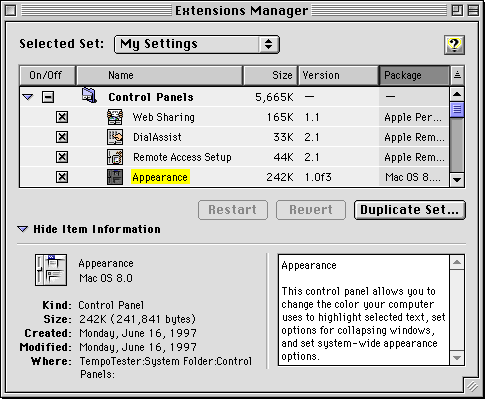Open the help balloon question mark icon
This screenshot has width=485, height=399.
coord(454,45)
